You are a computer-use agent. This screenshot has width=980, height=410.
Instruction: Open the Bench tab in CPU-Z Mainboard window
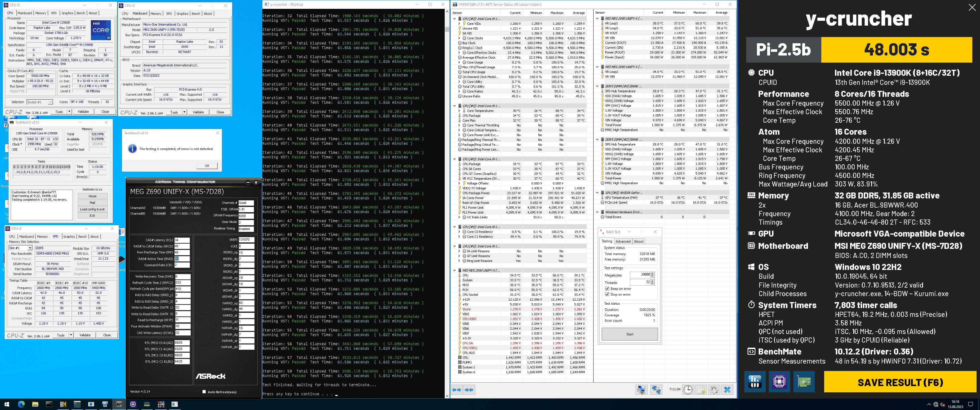195,14
